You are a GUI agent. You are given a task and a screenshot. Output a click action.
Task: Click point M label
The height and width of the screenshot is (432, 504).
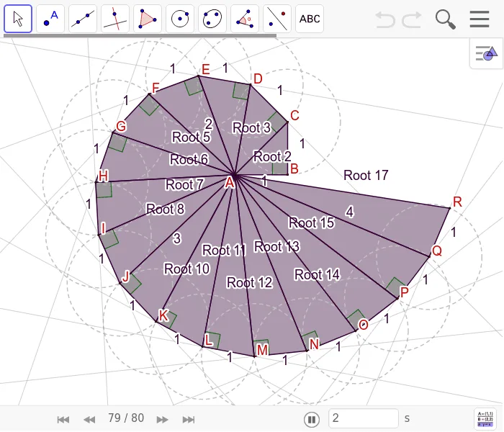pos(263,350)
